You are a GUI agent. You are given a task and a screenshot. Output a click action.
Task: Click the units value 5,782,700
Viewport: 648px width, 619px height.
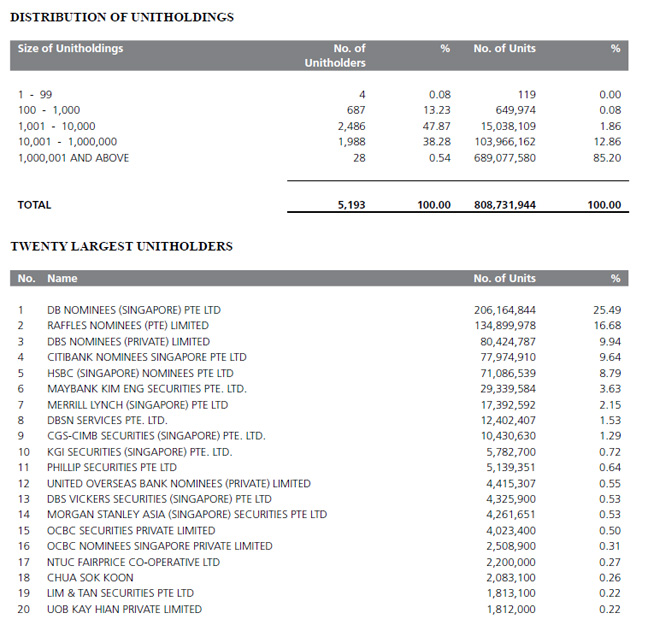coord(511,452)
